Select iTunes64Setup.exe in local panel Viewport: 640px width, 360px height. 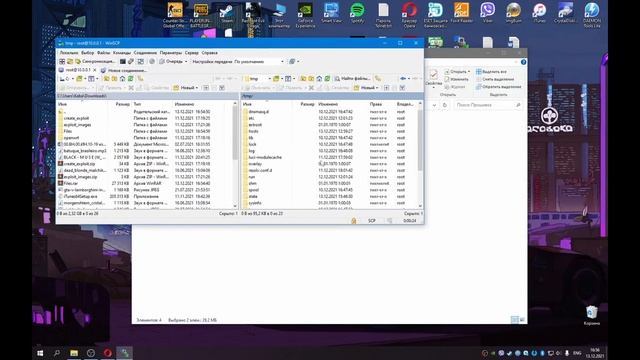pos(80,196)
